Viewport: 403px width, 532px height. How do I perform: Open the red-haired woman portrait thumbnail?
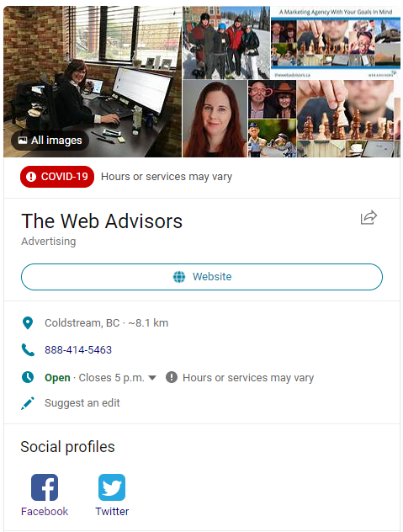pyautogui.click(x=215, y=119)
